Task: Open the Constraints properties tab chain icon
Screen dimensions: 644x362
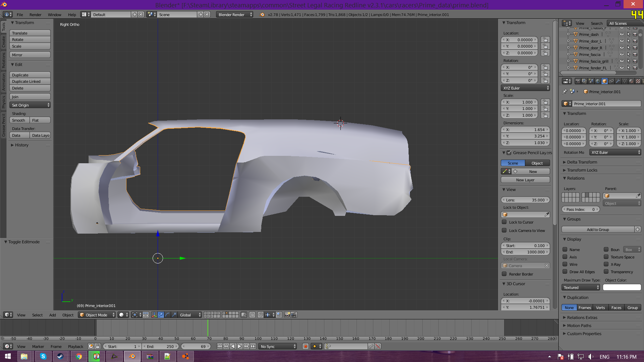Action: (x=611, y=81)
